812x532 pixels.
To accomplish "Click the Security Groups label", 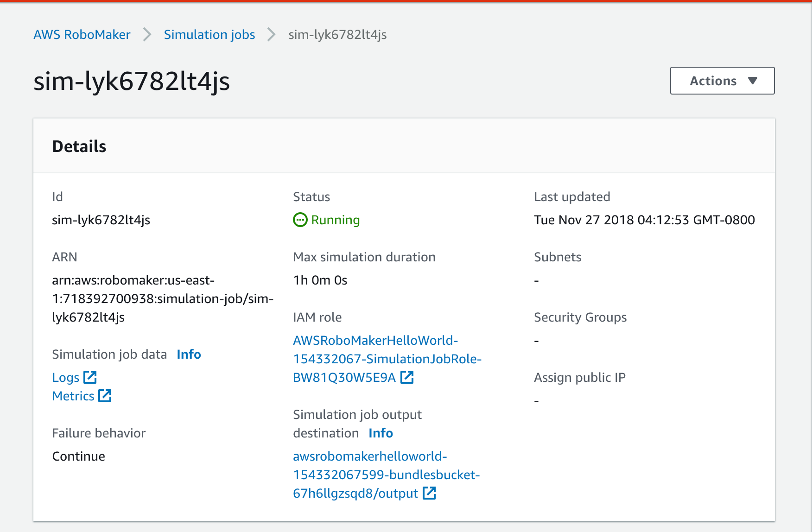I will pyautogui.click(x=580, y=317).
